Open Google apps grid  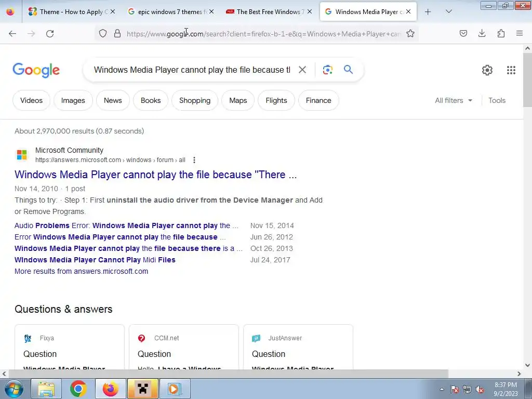pyautogui.click(x=511, y=70)
